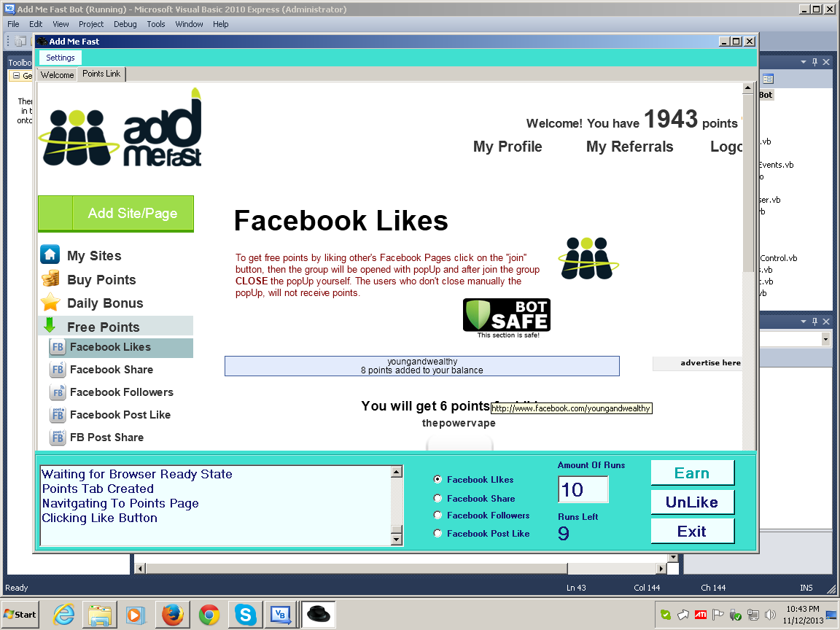Select the Facebook Post Like radio button

[x=437, y=533]
